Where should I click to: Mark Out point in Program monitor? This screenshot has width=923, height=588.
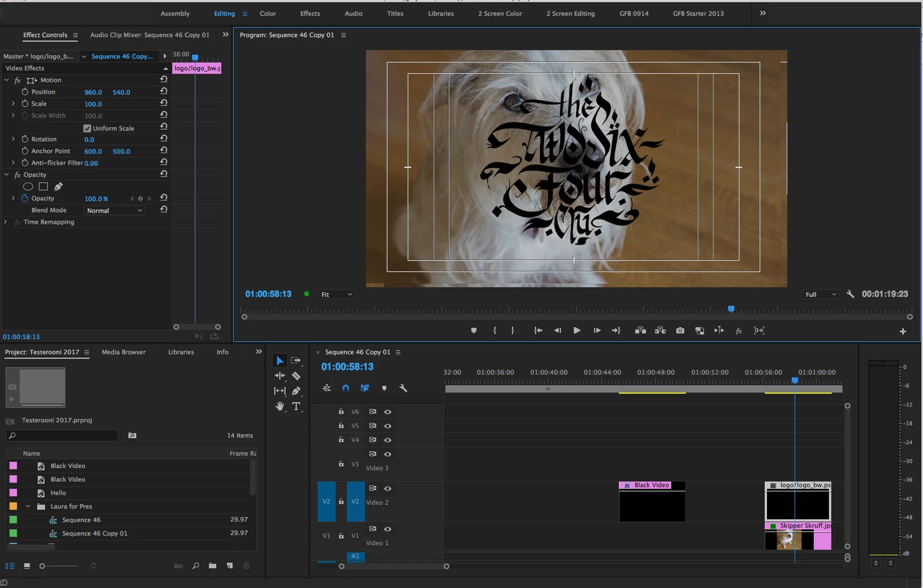pos(512,331)
